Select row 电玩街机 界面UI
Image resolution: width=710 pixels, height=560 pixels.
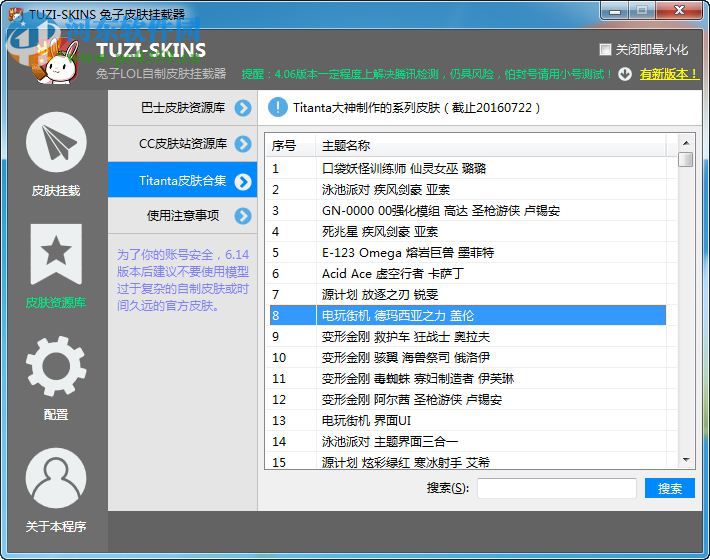tap(466, 421)
